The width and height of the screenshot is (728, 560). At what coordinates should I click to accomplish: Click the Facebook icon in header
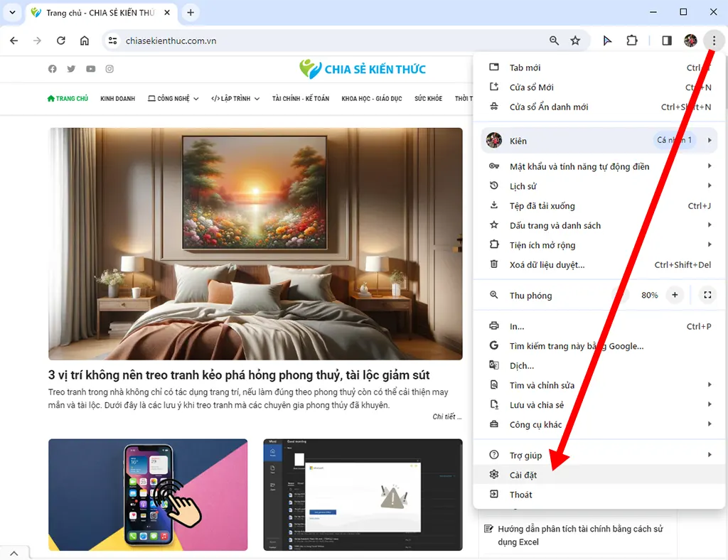52,68
